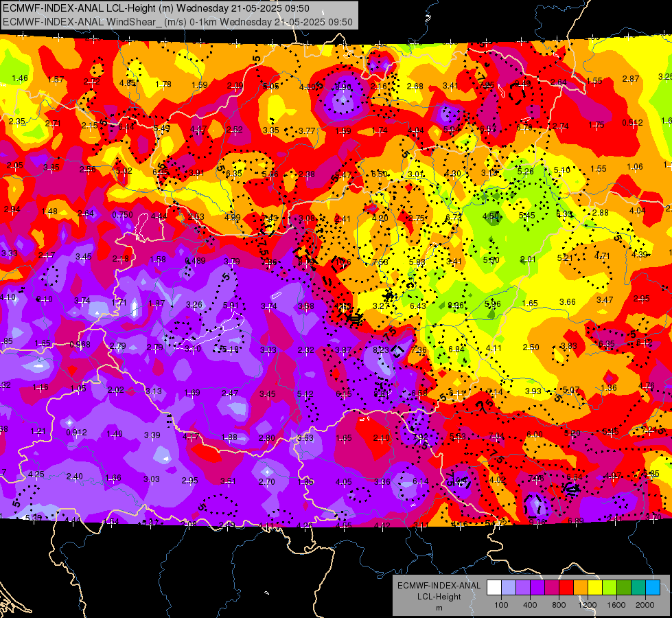Click the wind shear value '9.06'
Image resolution: width=672 pixels, height=618 pixels.
[537, 522]
